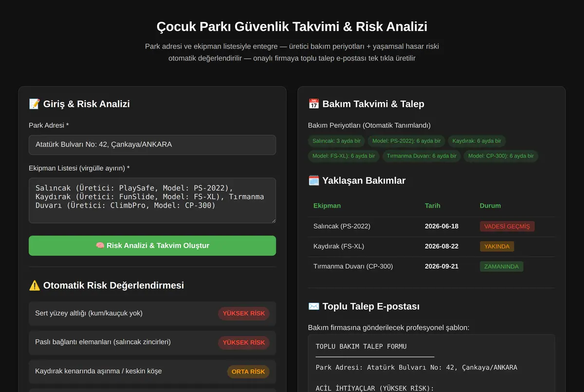This screenshot has height=392, width=584.
Task: Click the date 2026-08-22
Action: click(441, 246)
